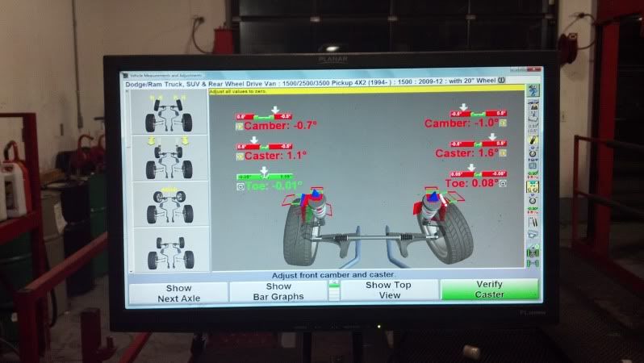The width and height of the screenshot is (644, 363).
Task: Click the technician help icon atop the right toolbar
Action: point(533,90)
